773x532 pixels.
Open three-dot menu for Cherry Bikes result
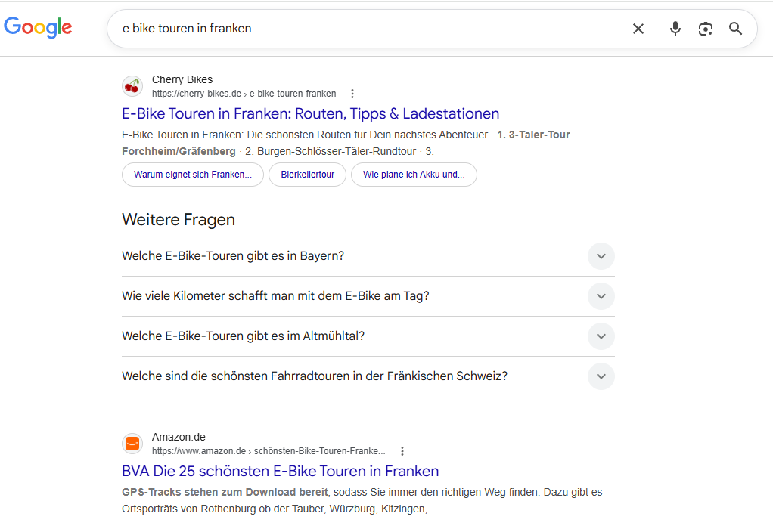(x=352, y=94)
